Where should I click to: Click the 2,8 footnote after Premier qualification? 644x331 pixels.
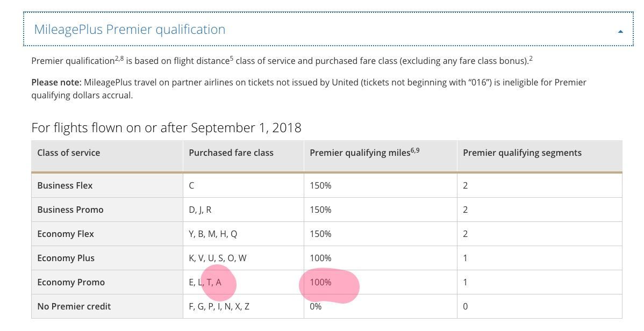pos(119,59)
